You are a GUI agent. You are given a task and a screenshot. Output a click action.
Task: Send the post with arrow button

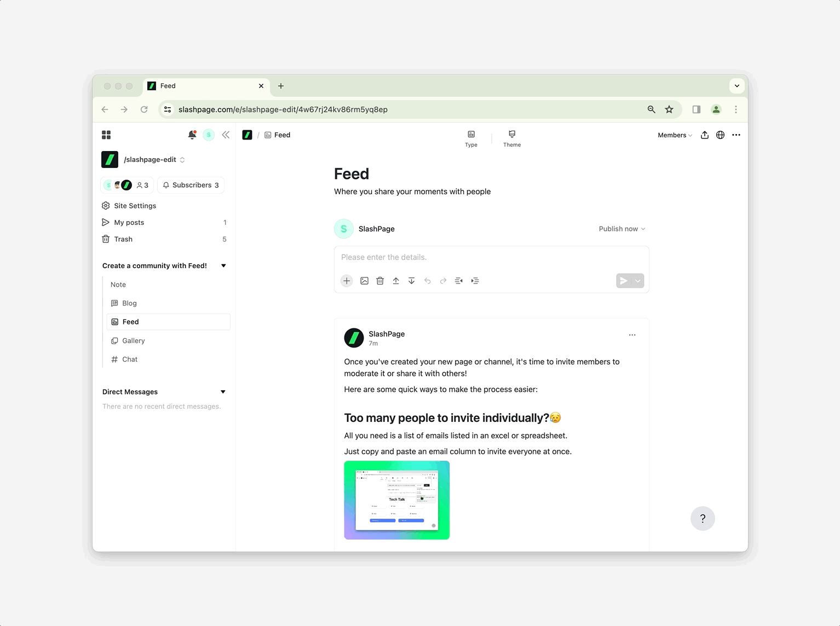[x=624, y=281]
